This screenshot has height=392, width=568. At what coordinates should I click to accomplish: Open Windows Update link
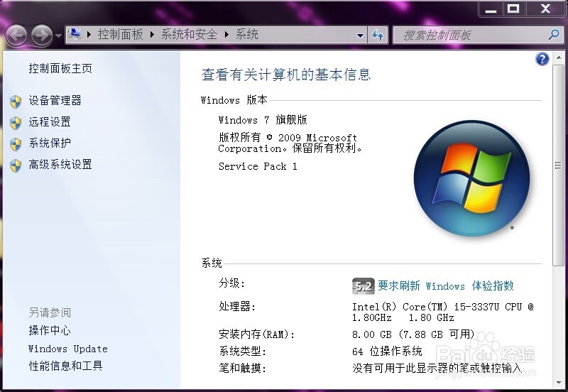tap(67, 349)
